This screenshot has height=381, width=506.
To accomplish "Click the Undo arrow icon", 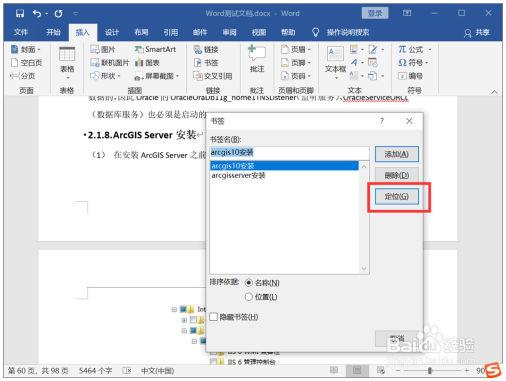I will (37, 13).
